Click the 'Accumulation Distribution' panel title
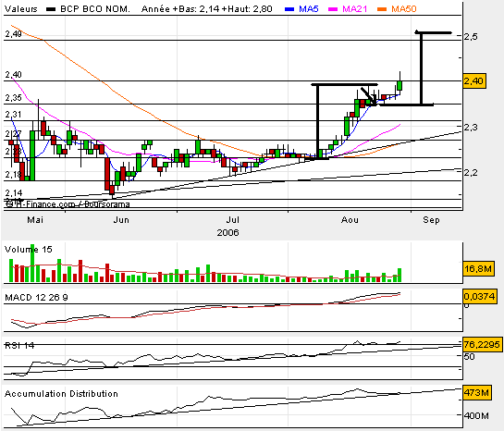Viewport: 504px width, 431px height. [61, 394]
